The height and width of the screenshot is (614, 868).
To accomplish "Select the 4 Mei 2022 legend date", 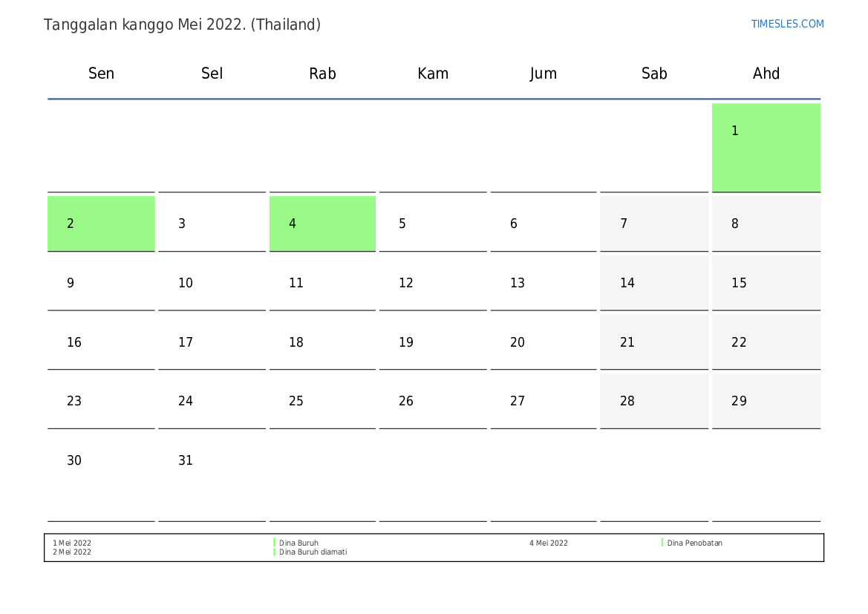I will 548,543.
